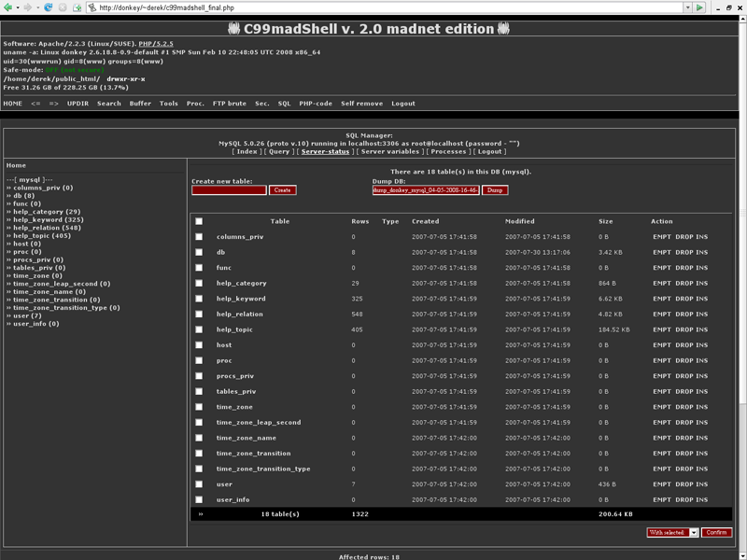Click the browser forward arrow icon
747x560 pixels.
(x=28, y=7)
